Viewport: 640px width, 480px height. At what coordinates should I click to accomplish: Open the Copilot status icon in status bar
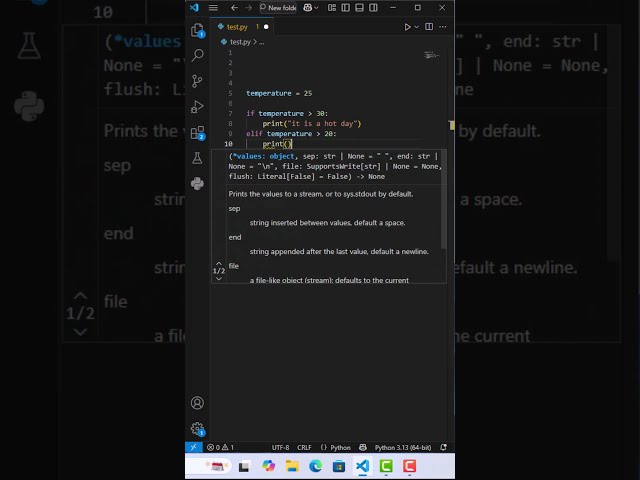[362, 447]
